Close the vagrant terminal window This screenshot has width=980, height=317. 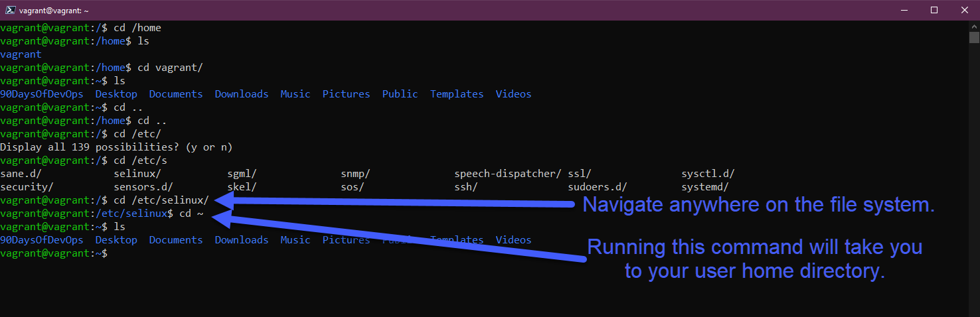click(x=964, y=10)
